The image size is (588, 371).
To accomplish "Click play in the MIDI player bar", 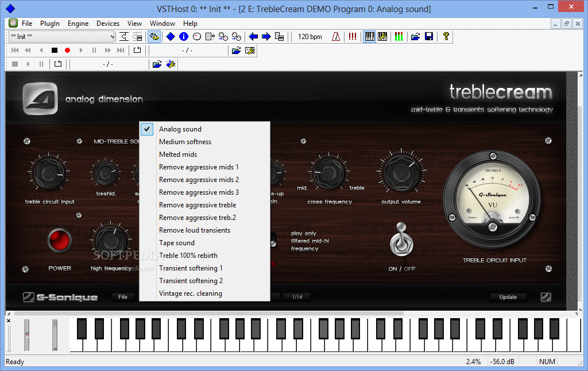I will 81,51.
